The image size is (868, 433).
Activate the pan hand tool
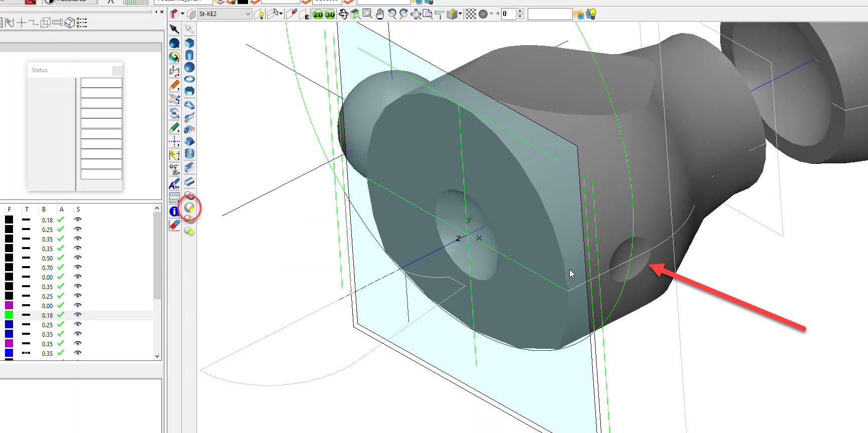pyautogui.click(x=380, y=15)
